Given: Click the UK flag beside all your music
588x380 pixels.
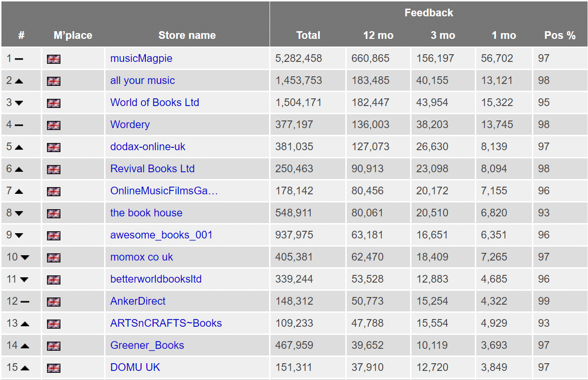Looking at the screenshot, I should (x=54, y=81).
